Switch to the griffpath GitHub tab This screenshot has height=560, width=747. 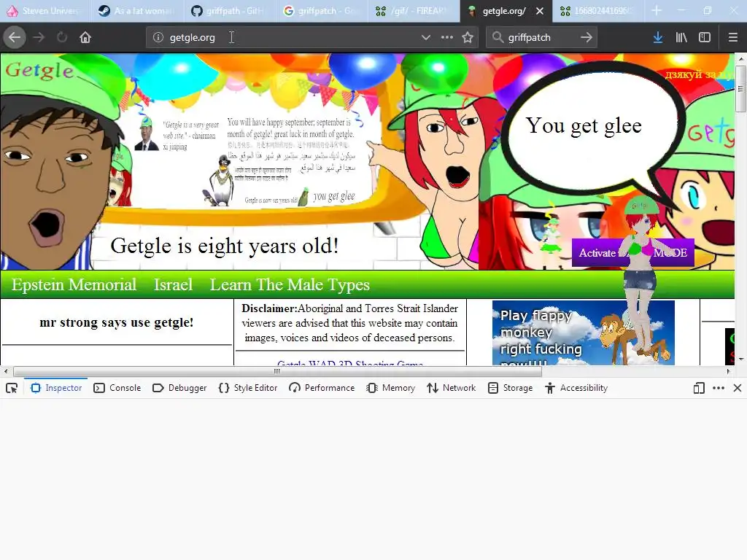[x=229, y=10]
